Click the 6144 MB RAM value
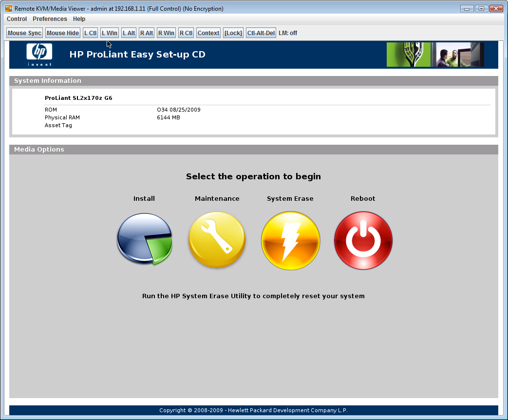 click(x=169, y=117)
